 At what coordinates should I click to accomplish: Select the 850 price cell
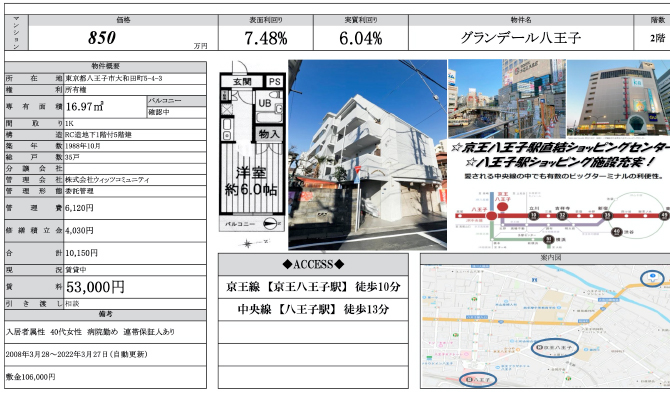click(x=123, y=38)
